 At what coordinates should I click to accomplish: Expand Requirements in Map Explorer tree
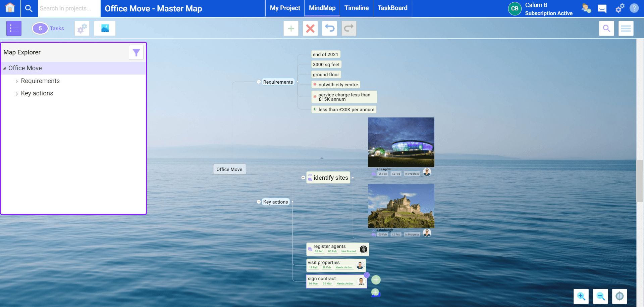point(17,81)
